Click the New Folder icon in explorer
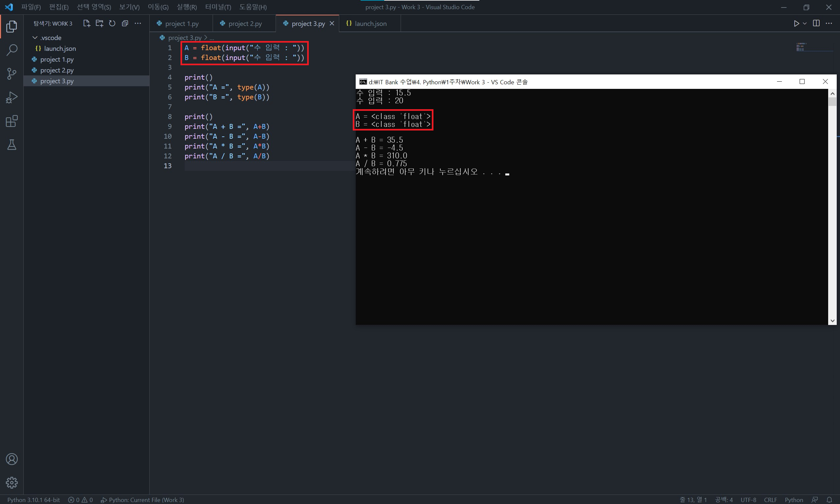The width and height of the screenshot is (840, 504). [99, 23]
